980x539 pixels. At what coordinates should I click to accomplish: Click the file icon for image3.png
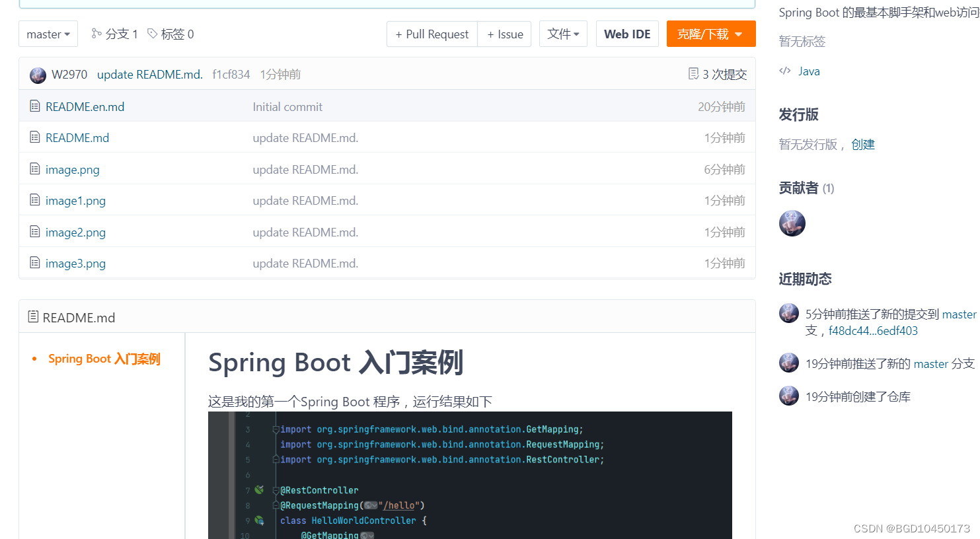35,262
